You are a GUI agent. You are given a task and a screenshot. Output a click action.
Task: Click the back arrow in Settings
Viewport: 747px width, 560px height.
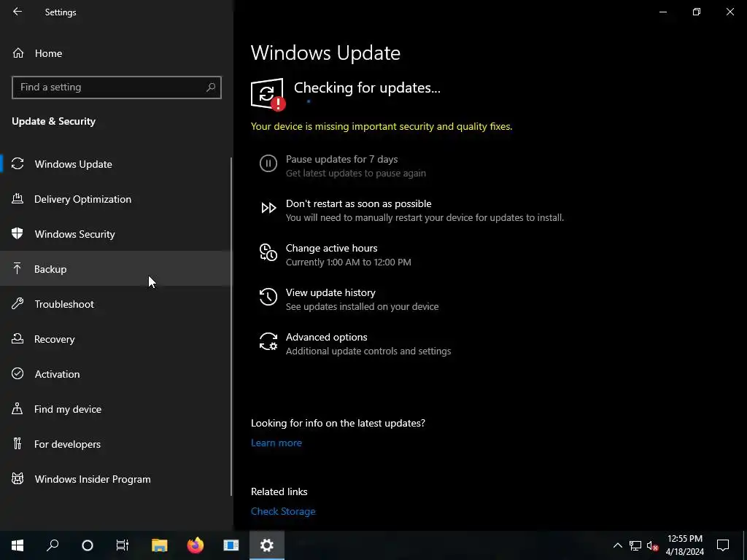(18, 12)
